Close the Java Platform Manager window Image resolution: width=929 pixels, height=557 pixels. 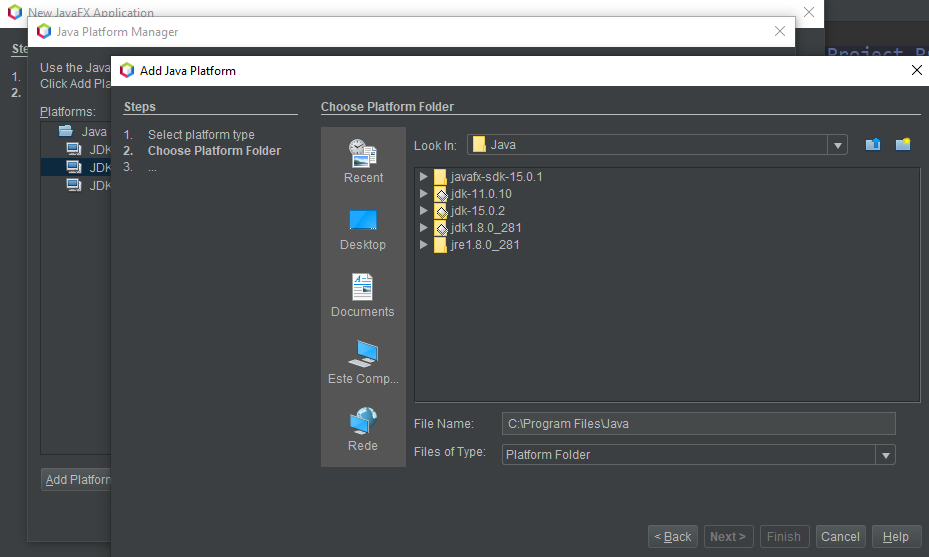point(780,31)
